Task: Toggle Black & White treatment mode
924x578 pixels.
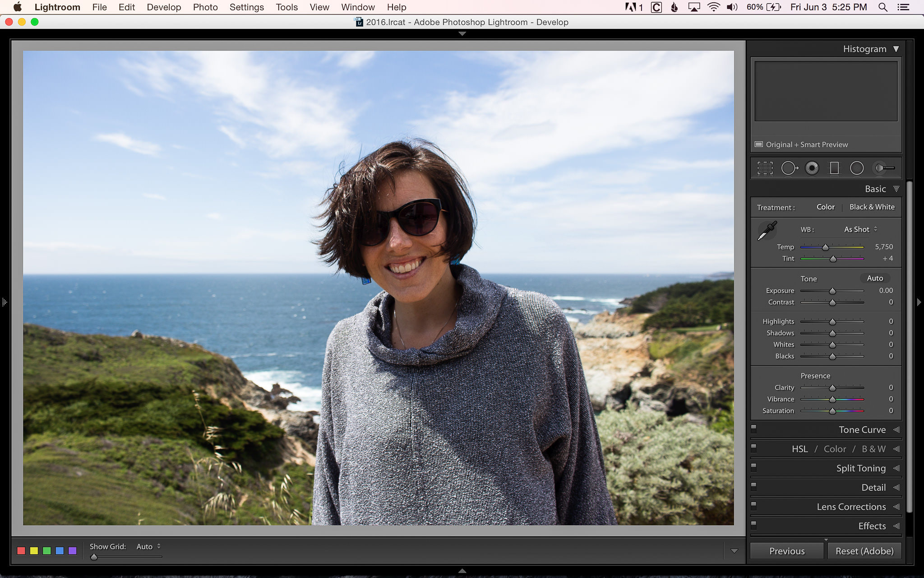Action: coord(872,206)
